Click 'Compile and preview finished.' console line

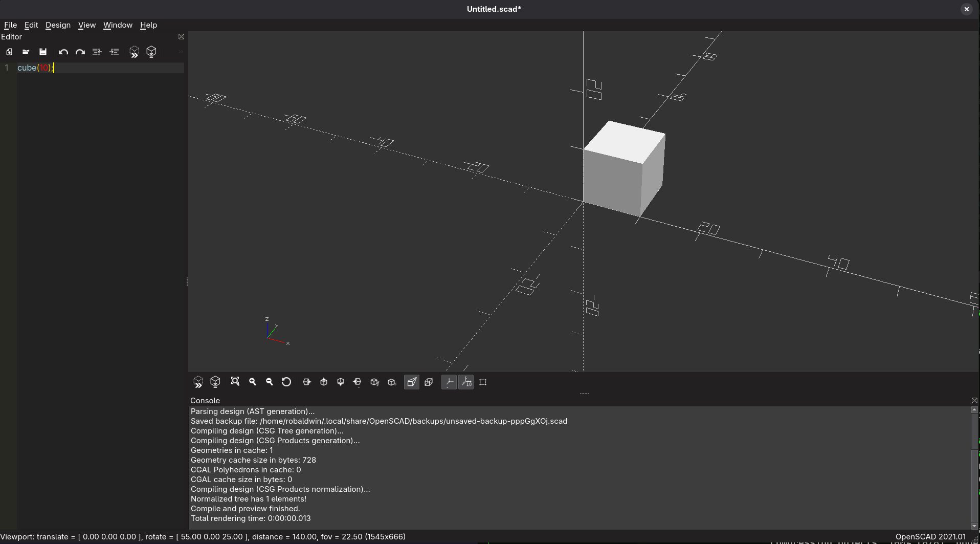tap(245, 509)
